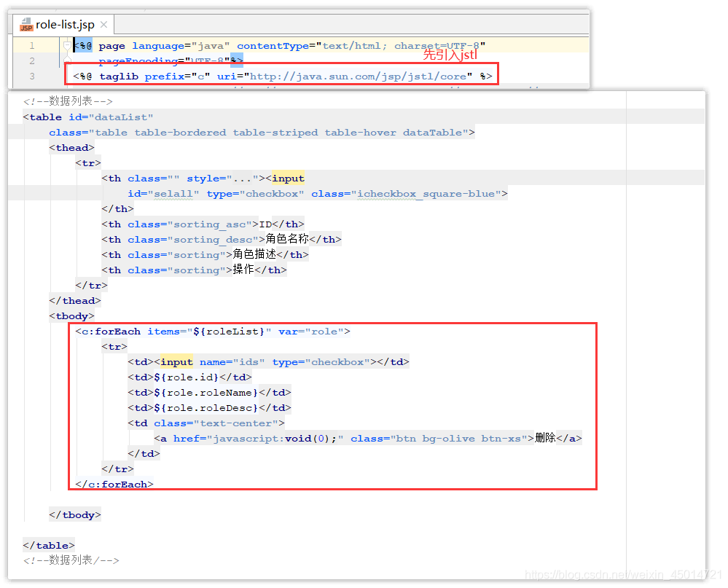The image size is (728, 588).
Task: Click the id="dataList" attribute
Action: tap(111, 117)
